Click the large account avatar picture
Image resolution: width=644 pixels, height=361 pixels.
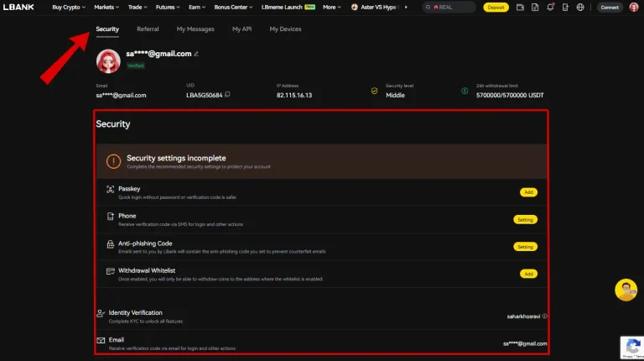(108, 61)
